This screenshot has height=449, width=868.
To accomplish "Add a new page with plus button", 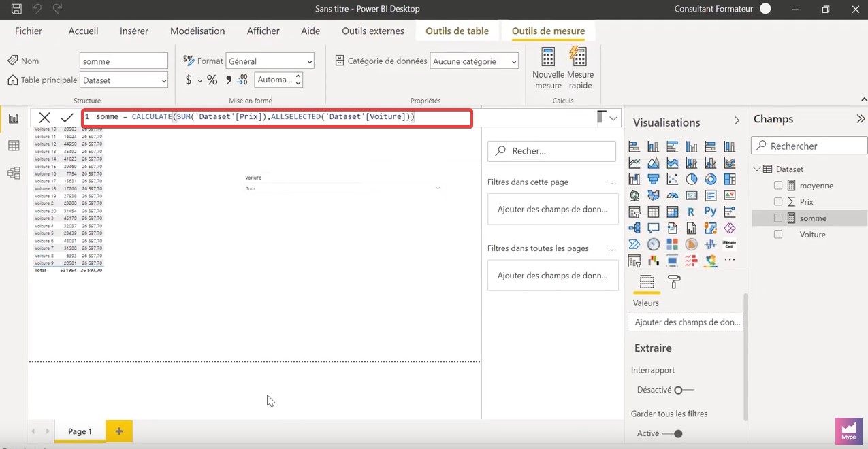I will pyautogui.click(x=119, y=431).
